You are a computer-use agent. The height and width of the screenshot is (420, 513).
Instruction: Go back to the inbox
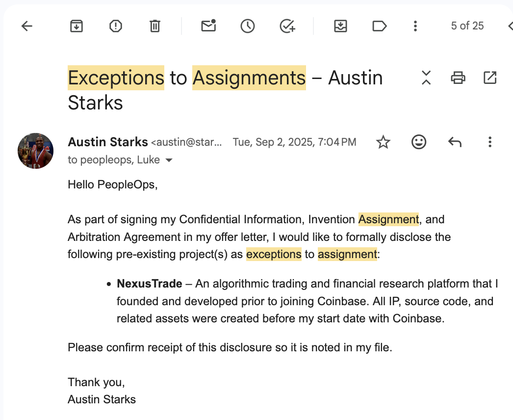pyautogui.click(x=26, y=26)
